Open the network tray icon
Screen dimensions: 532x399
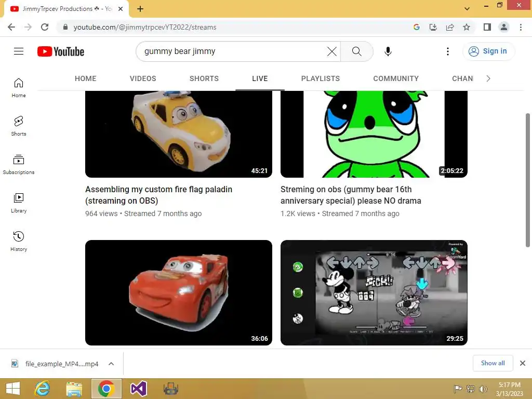click(x=471, y=389)
